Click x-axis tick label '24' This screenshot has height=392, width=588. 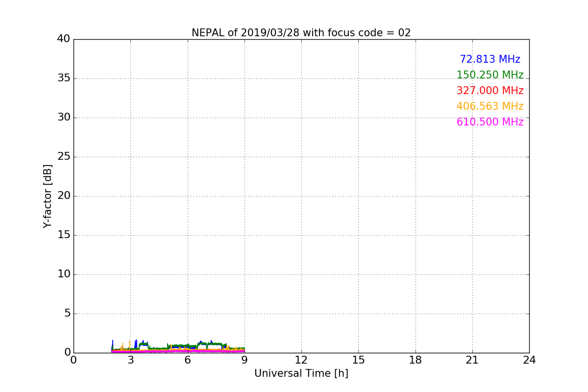529,360
